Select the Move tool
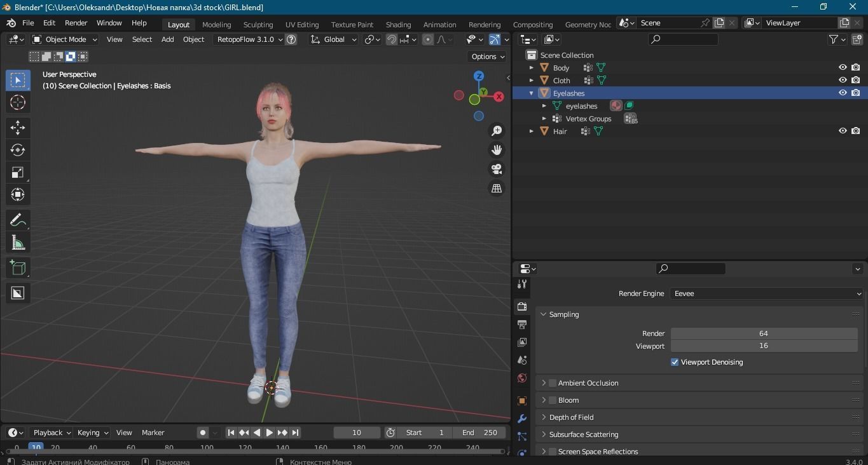 coord(18,127)
